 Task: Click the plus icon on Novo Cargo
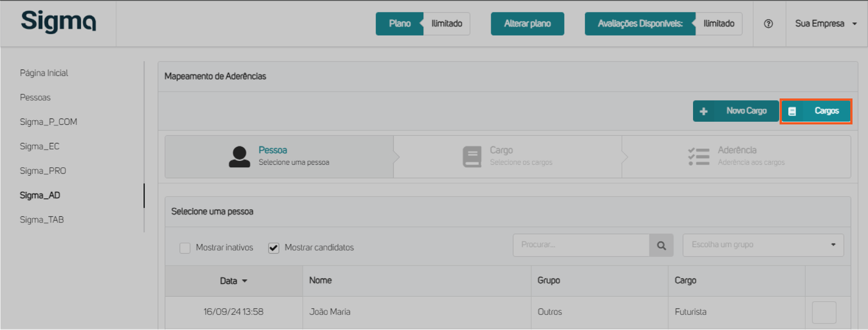click(704, 111)
